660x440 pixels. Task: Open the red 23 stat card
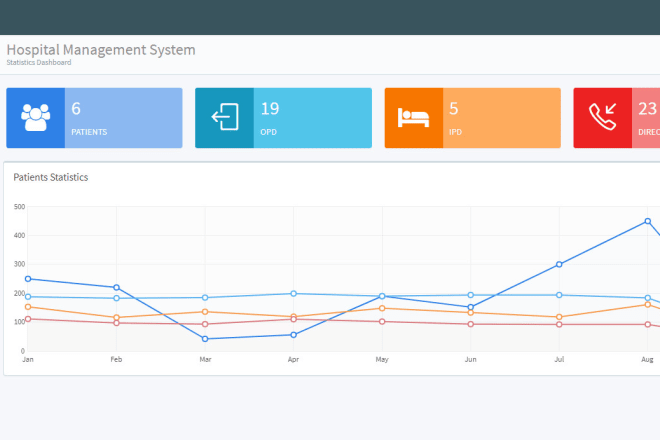pos(617,118)
